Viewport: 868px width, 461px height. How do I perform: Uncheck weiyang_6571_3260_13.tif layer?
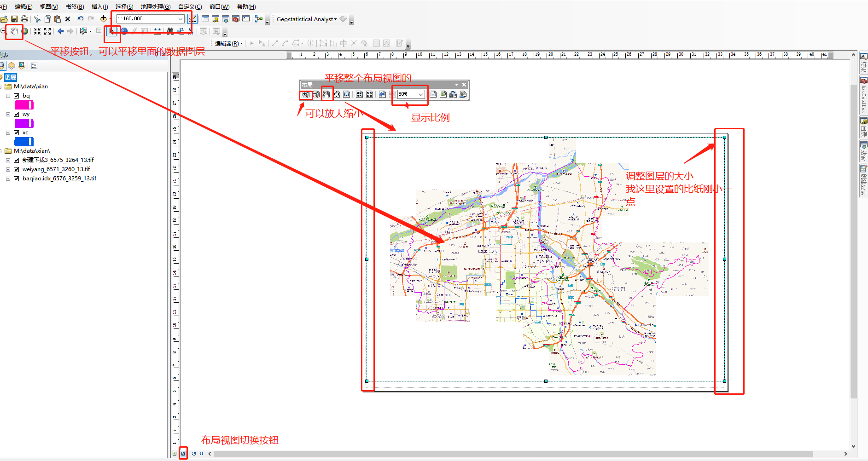point(17,169)
